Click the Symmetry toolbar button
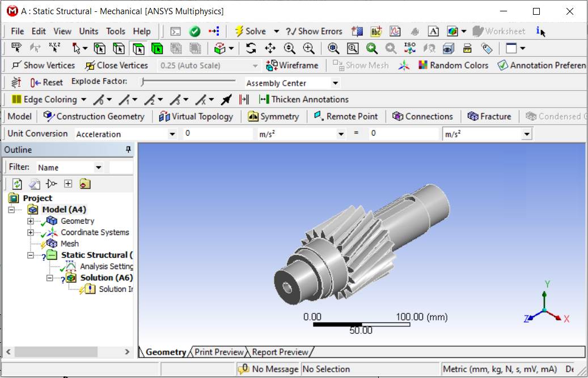This screenshot has width=588, height=378. 273,116
